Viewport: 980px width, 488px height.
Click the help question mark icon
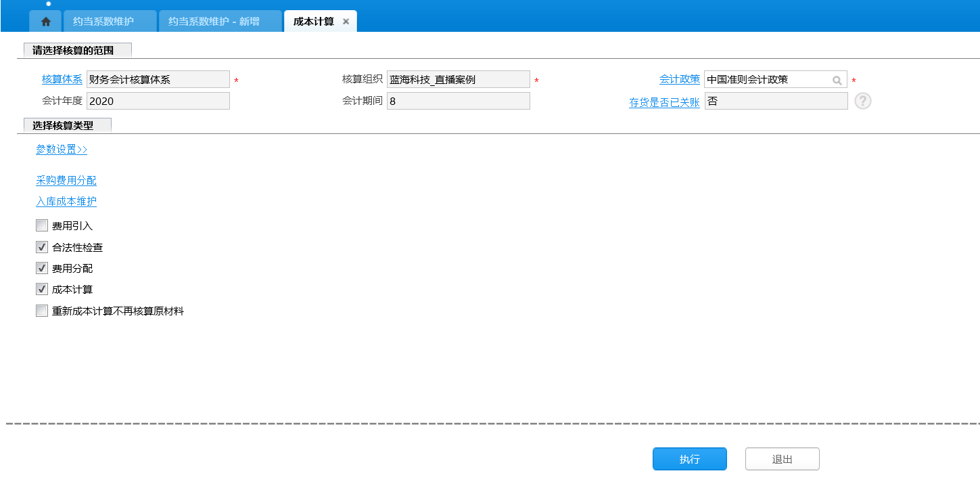click(x=862, y=101)
